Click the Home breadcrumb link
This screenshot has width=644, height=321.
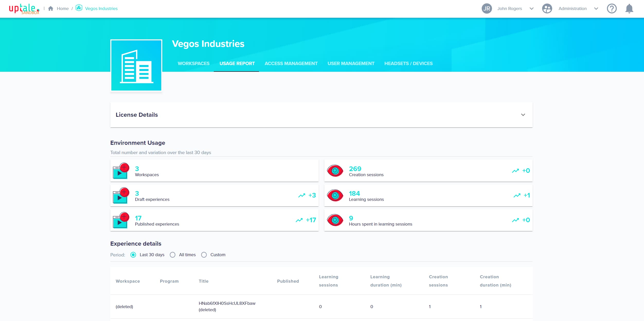[62, 8]
